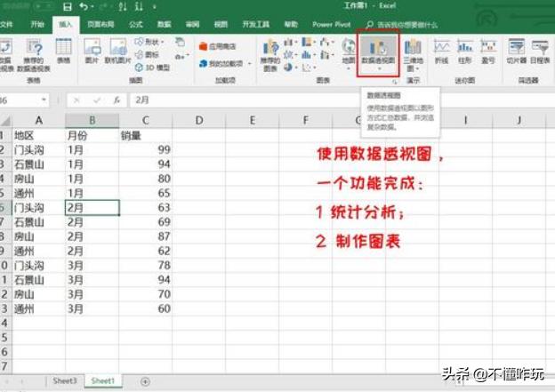This screenshot has height=392, width=555.
Task: Select the Sheet1 worksheet tab
Action: (x=103, y=381)
